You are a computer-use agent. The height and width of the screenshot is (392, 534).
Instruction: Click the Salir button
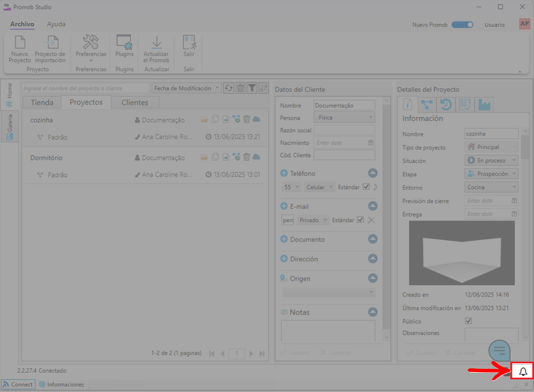click(189, 46)
